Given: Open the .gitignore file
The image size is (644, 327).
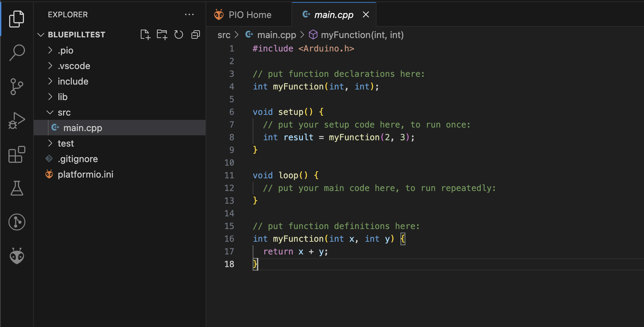Looking at the screenshot, I should (x=78, y=159).
